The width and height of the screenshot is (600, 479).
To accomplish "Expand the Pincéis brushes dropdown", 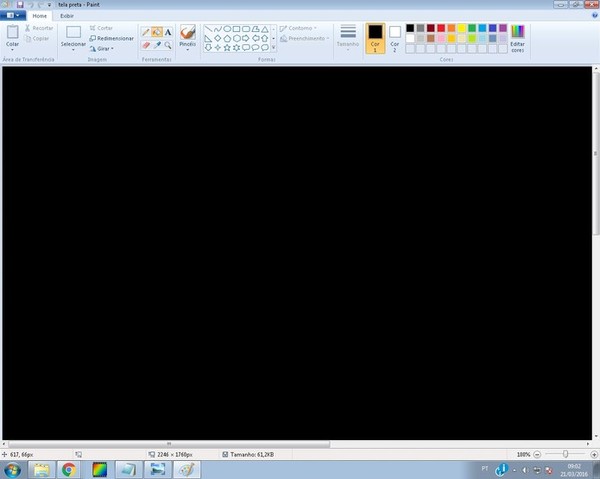I will pyautogui.click(x=187, y=47).
